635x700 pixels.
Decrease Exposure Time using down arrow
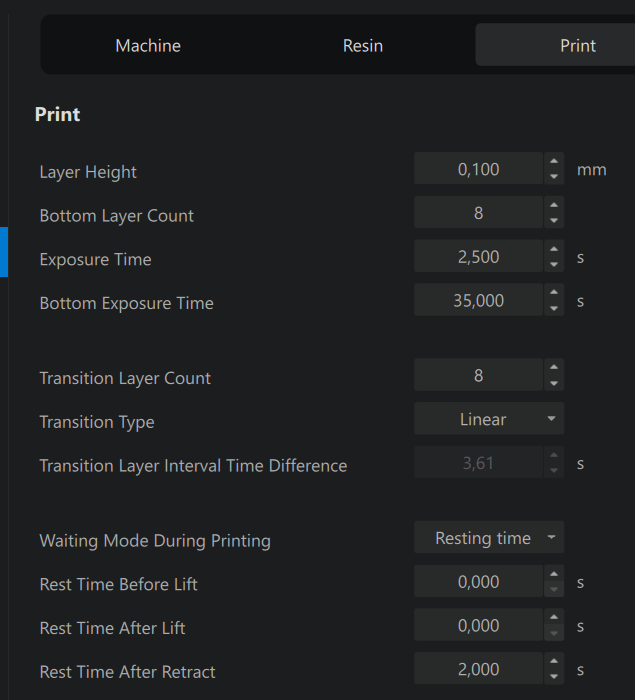[554, 264]
